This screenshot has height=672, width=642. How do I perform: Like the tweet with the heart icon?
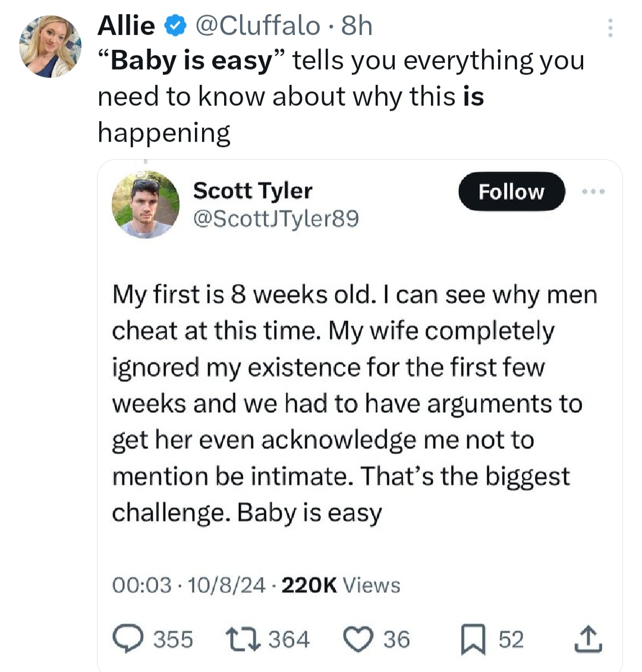point(357,639)
